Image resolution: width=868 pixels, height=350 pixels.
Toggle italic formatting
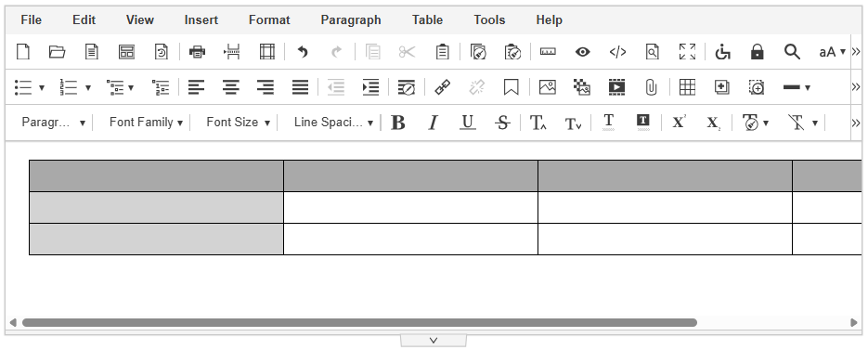(433, 123)
